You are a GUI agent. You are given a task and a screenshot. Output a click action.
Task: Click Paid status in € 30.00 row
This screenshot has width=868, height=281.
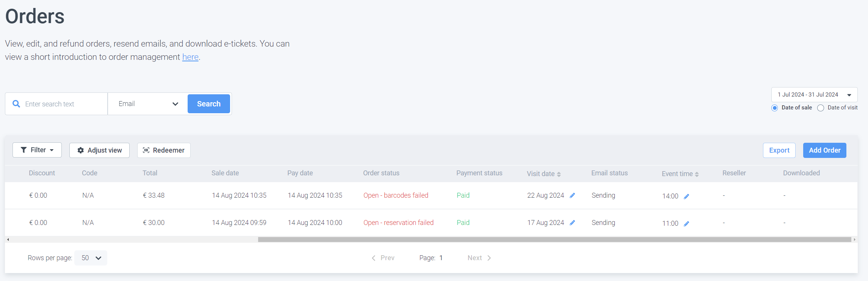[x=463, y=223]
